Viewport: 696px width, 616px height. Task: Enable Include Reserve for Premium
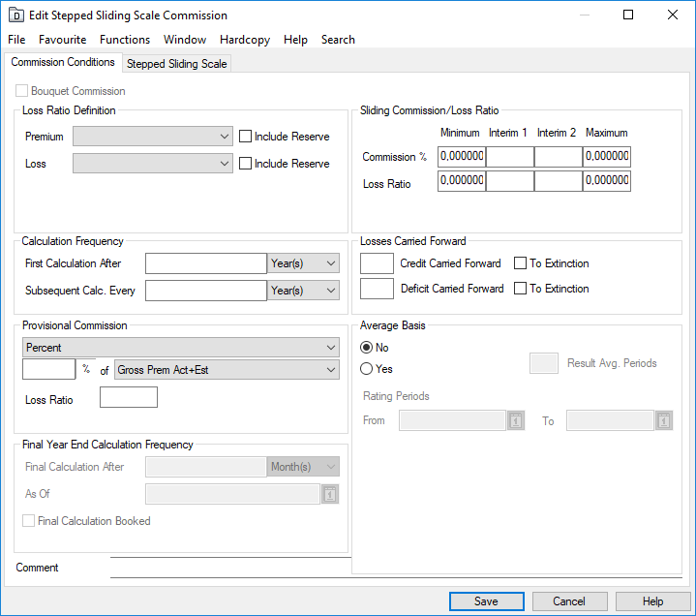coord(246,137)
